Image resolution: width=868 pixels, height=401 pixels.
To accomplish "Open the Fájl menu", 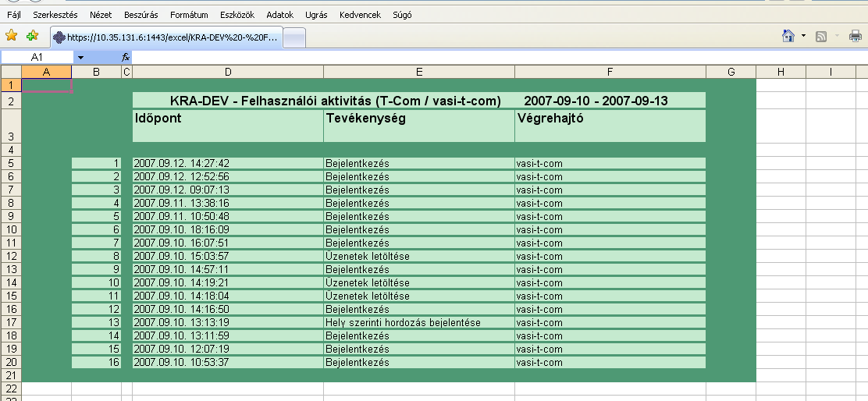I will [x=14, y=15].
